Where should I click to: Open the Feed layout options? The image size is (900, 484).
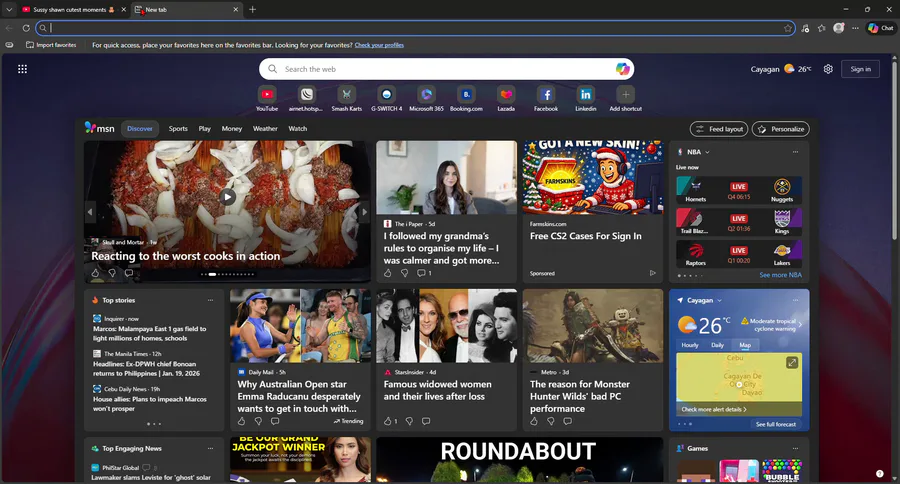[x=719, y=129]
